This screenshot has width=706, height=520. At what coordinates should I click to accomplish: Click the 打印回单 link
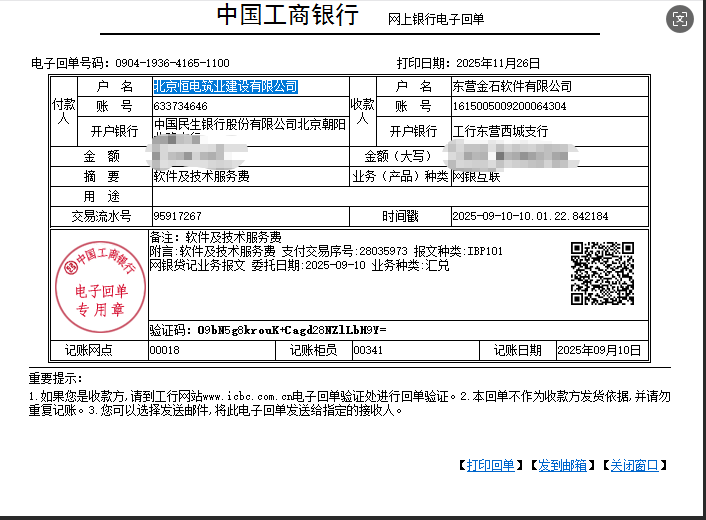490,465
